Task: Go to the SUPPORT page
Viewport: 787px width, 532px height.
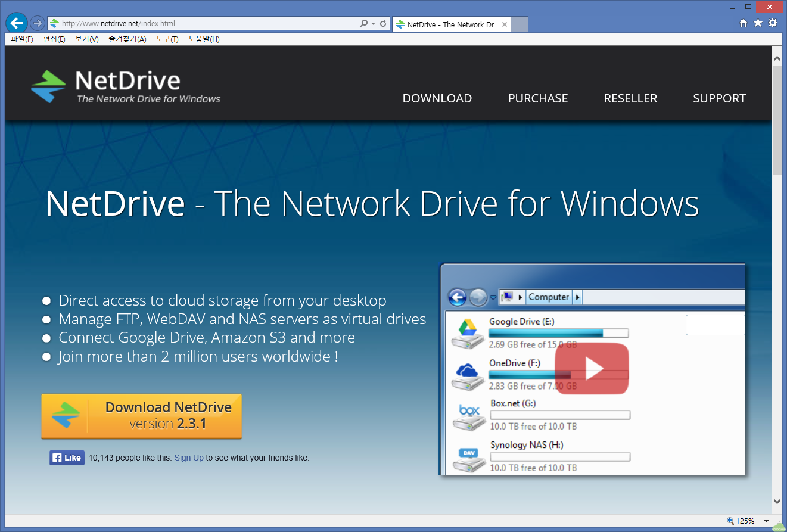Action: click(x=719, y=98)
